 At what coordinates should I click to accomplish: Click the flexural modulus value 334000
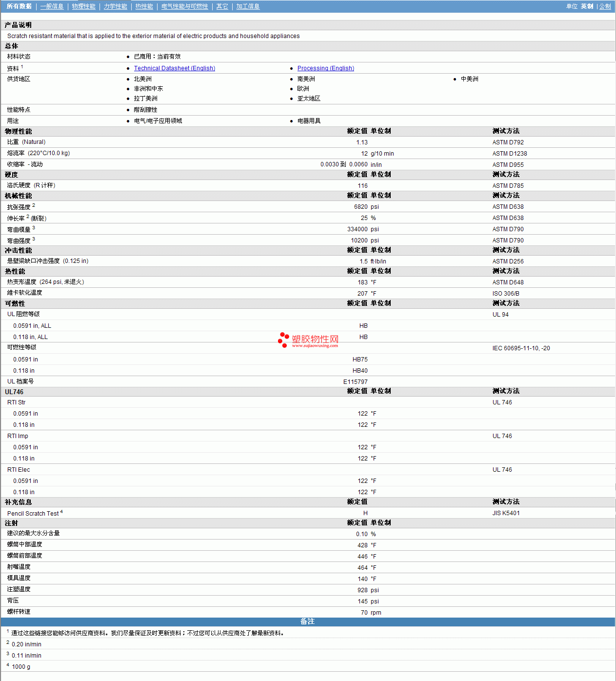click(358, 229)
